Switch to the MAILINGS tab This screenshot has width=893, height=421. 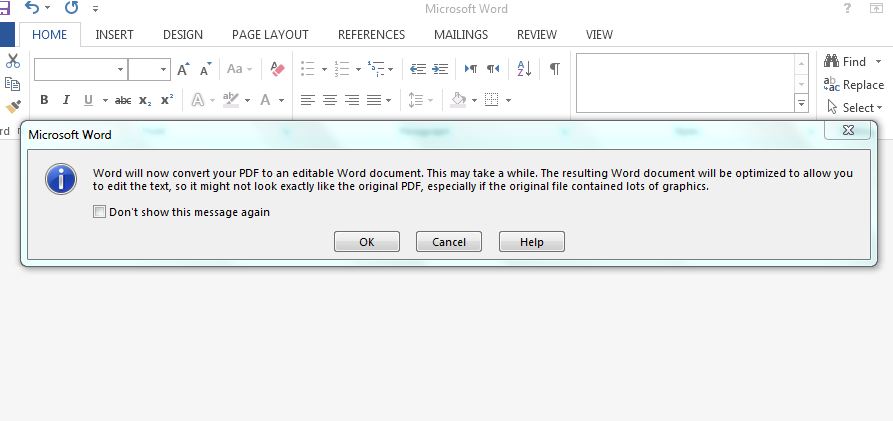(x=461, y=35)
